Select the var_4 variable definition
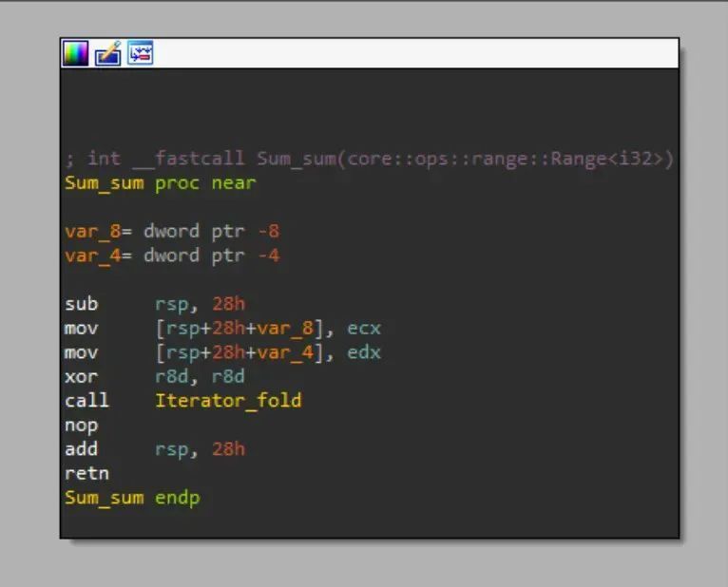This screenshot has height=587, width=728. (x=172, y=256)
